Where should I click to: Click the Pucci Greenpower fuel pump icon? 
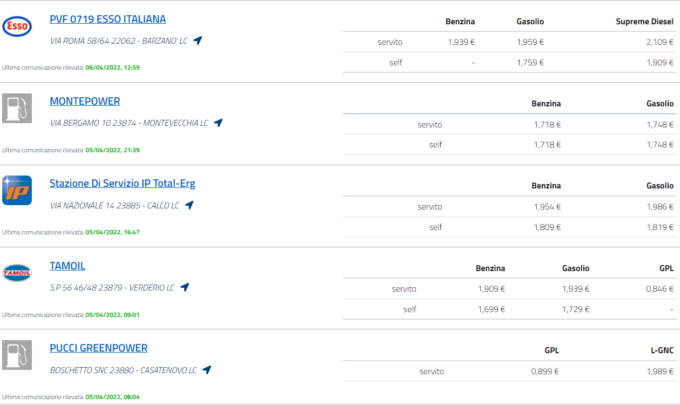point(18,355)
